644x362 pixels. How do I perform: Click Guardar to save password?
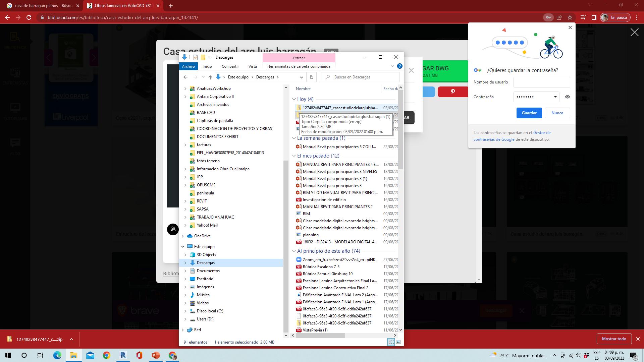coord(529,113)
